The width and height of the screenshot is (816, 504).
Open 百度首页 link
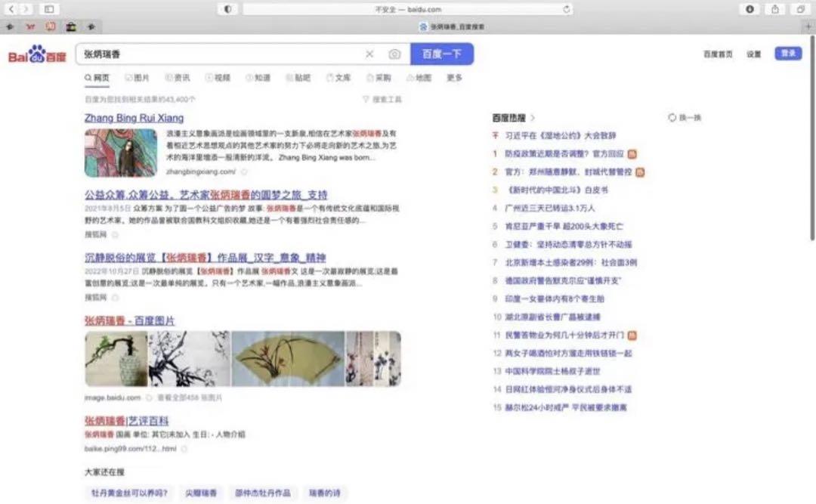click(x=718, y=54)
